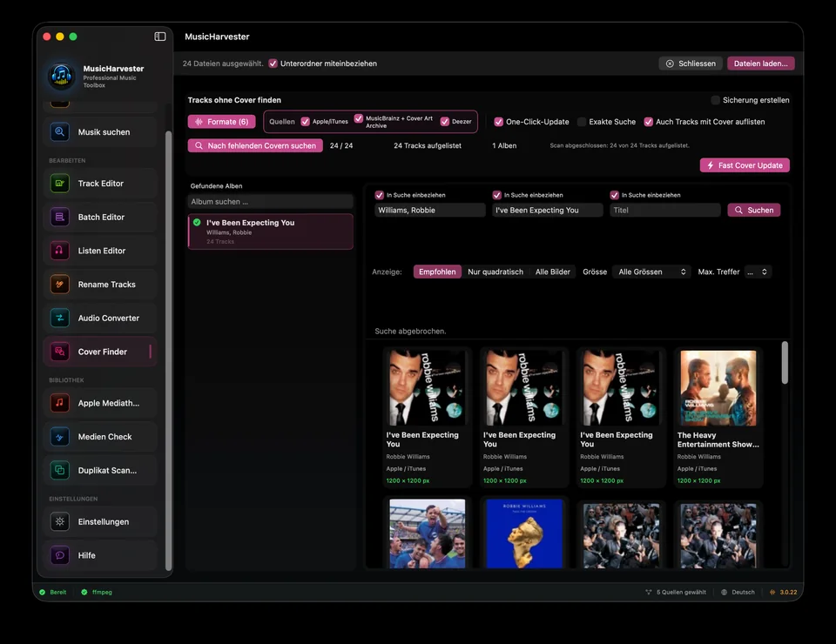Viewport: 836px width, 644px height.
Task: Click the album field I've Been Expecting You
Action: point(548,210)
